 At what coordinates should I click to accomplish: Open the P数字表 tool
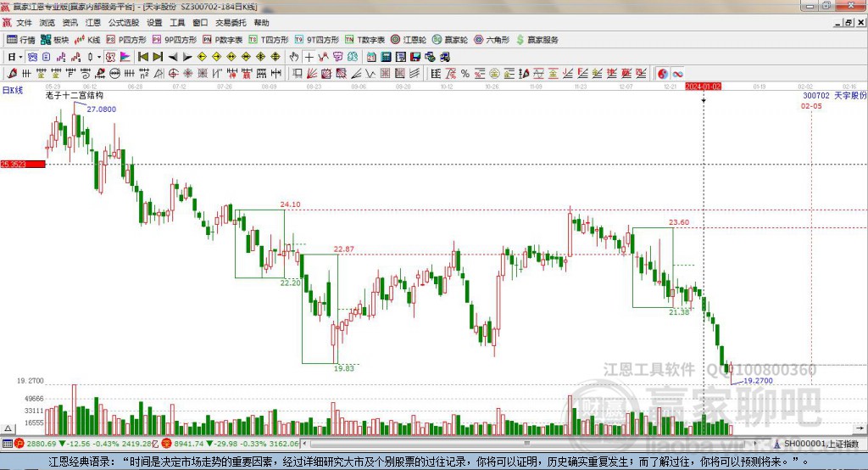(223, 40)
